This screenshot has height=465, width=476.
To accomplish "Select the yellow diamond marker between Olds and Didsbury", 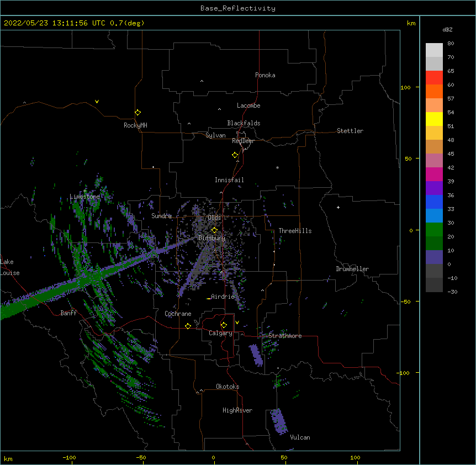I will click(214, 230).
